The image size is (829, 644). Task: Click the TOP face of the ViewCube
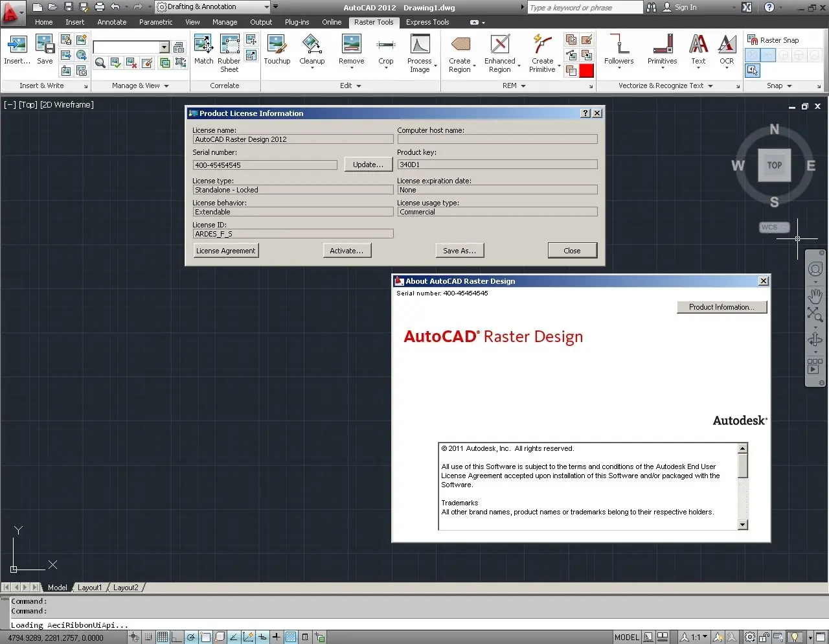coord(775,165)
